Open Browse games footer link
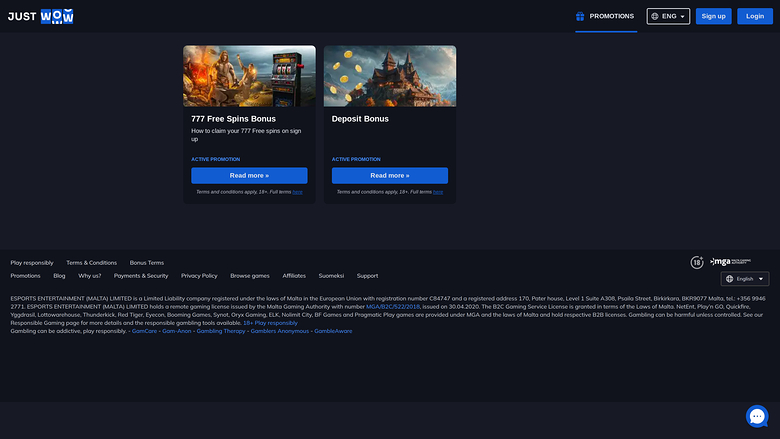780x439 pixels. (250, 275)
